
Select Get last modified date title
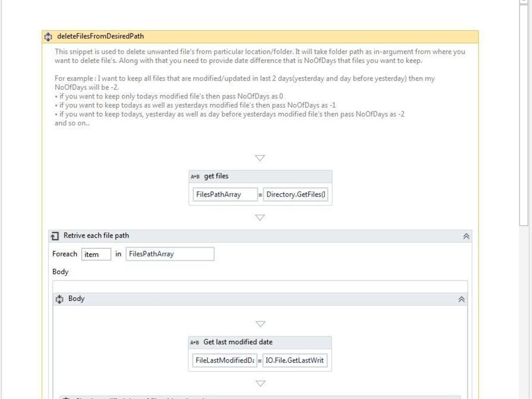tap(238, 342)
